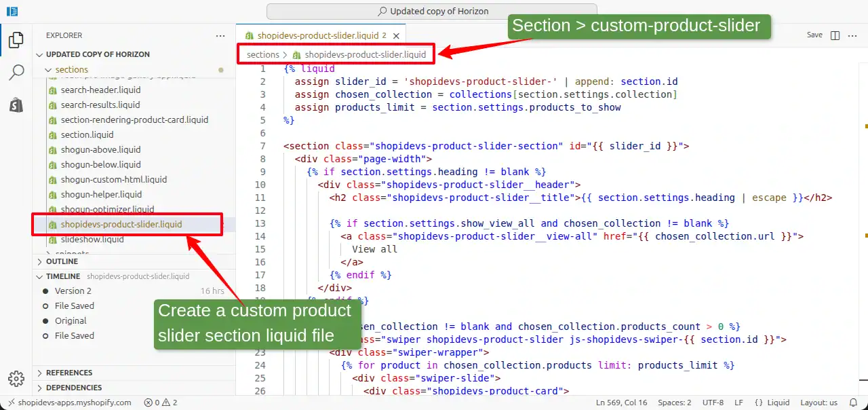The width and height of the screenshot is (868, 410).
Task: Click the sections breadcrumb
Action: point(263,54)
